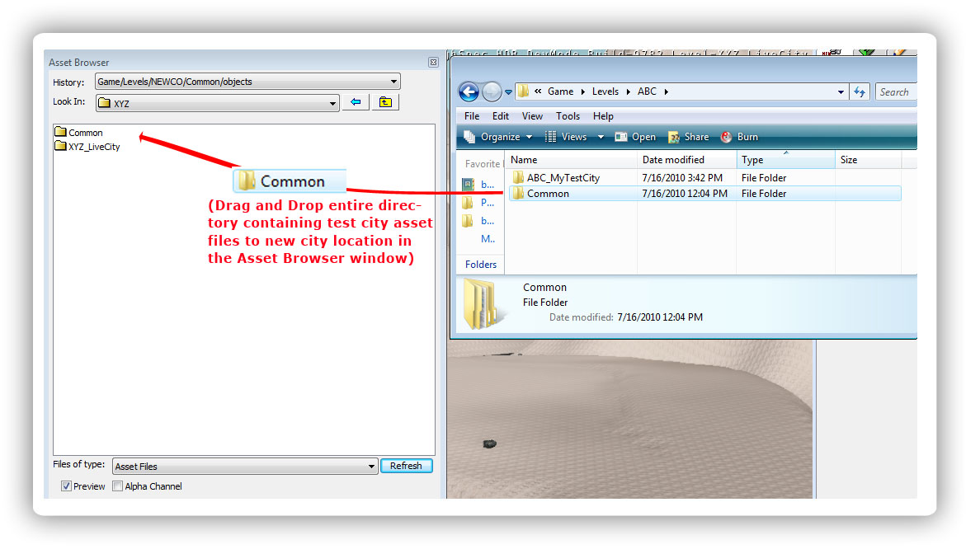Sort by the Name column header
Image resolution: width=980 pixels, height=549 pixels.
(x=571, y=160)
